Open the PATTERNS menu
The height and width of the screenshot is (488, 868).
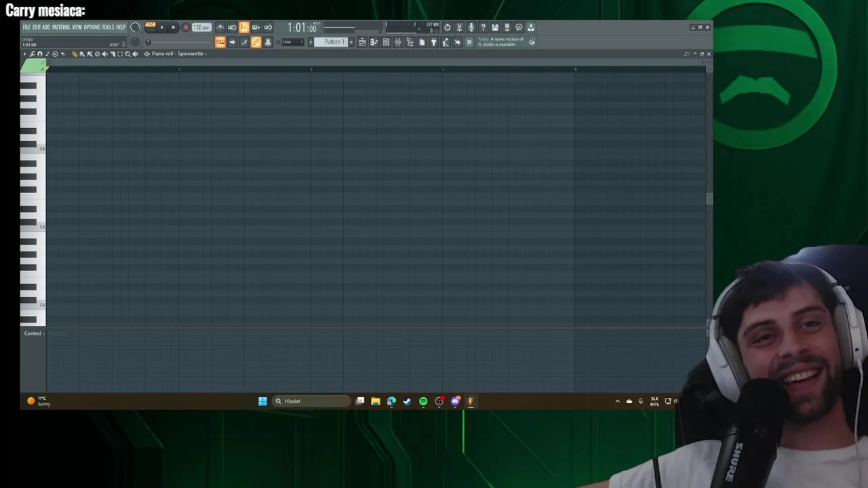(x=61, y=27)
